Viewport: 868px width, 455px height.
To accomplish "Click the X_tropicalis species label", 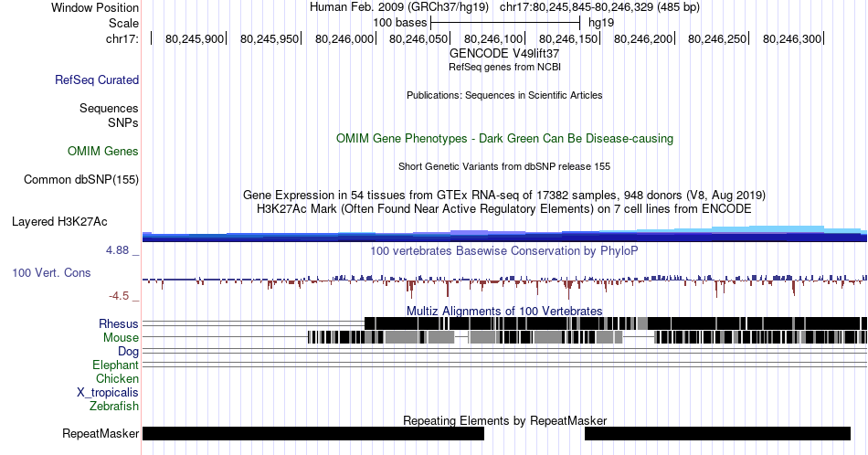I will point(108,393).
